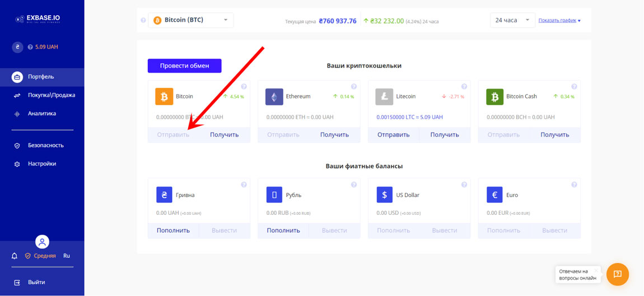Click the help icon on US Dollar card
This screenshot has height=296, width=644.
(464, 185)
